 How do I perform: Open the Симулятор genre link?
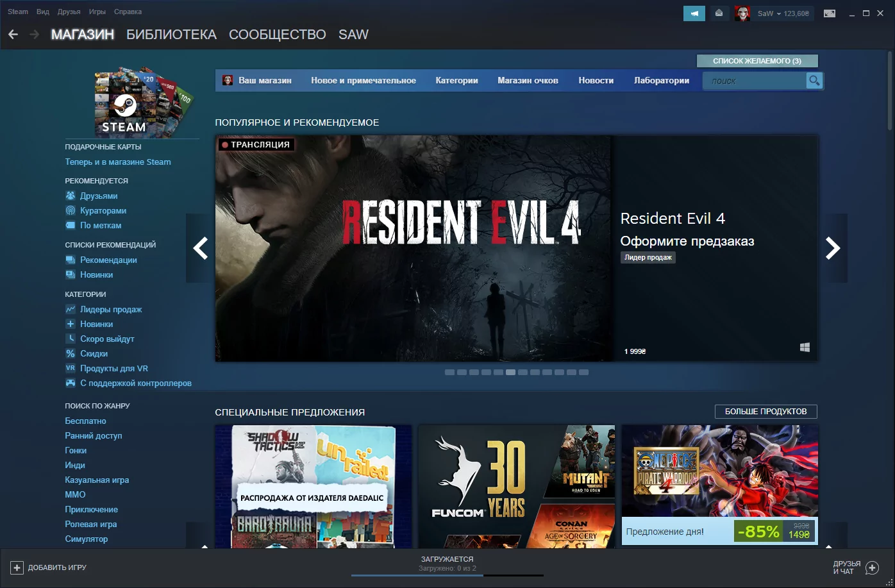86,539
